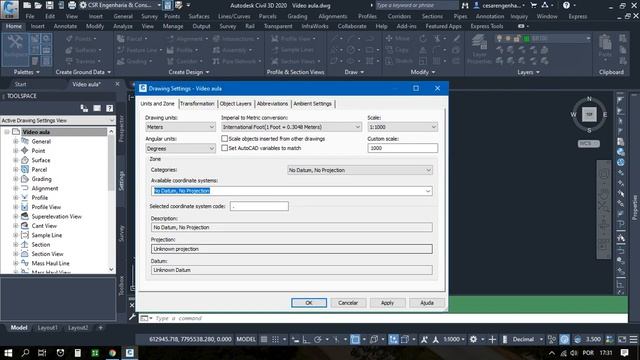Click the Apply button
The image size is (640, 360).
point(387,303)
